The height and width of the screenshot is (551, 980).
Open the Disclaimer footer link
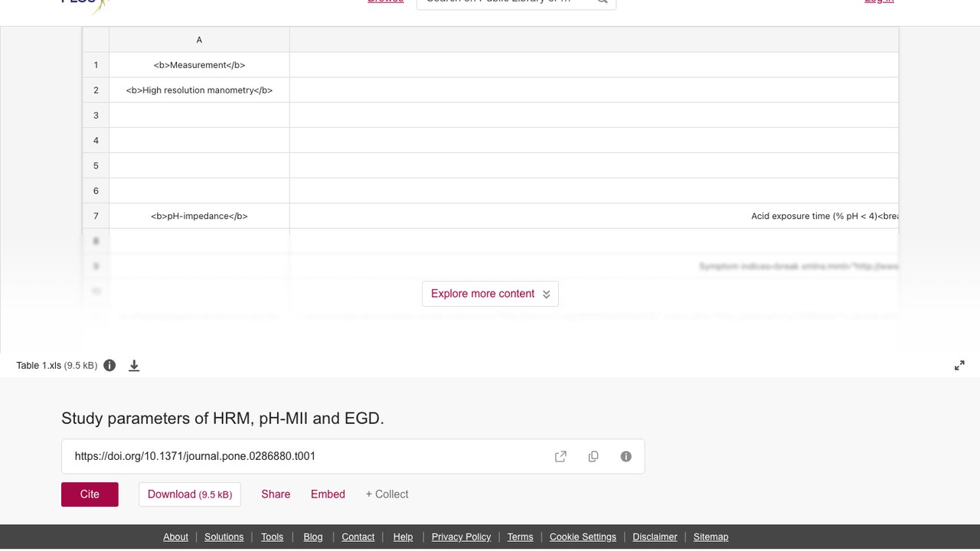point(655,537)
